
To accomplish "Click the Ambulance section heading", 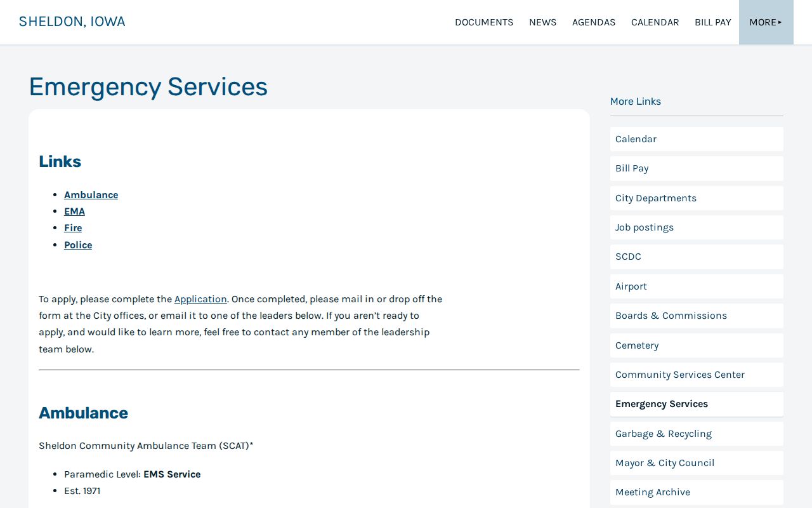I will coord(83,413).
